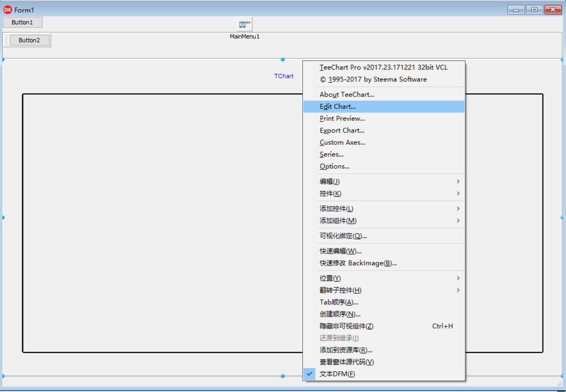Select the MainMenu1 component icon
This screenshot has height=392, width=566.
pos(245,24)
